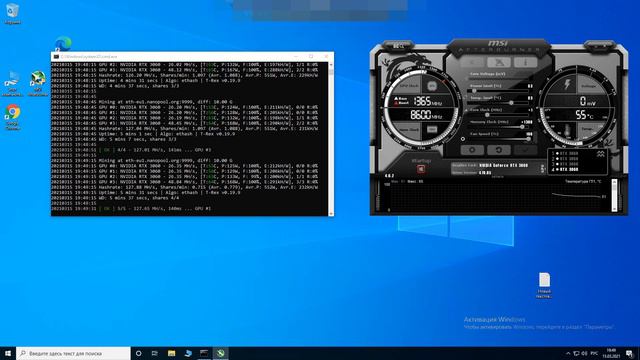Click the Fan Speed slider handle
The image size is (640, 360).
coord(529,139)
